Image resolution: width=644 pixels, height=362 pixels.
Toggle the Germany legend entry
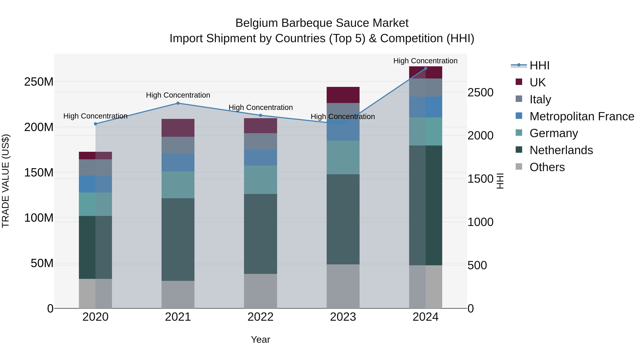pos(547,133)
